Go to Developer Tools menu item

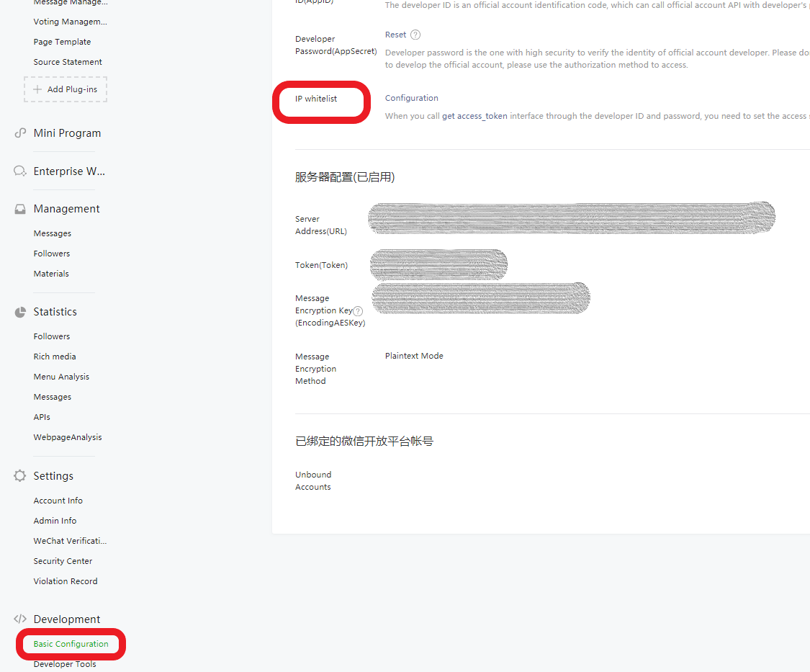tap(65, 664)
